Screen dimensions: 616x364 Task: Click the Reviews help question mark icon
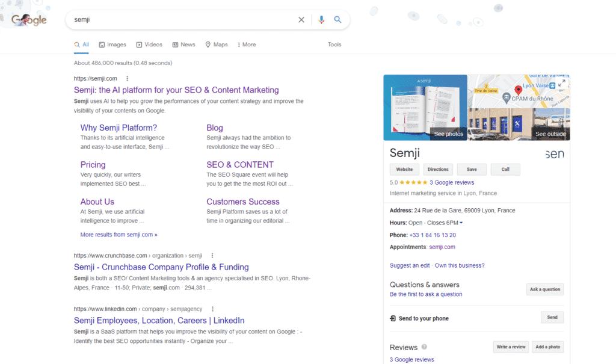[424, 347]
